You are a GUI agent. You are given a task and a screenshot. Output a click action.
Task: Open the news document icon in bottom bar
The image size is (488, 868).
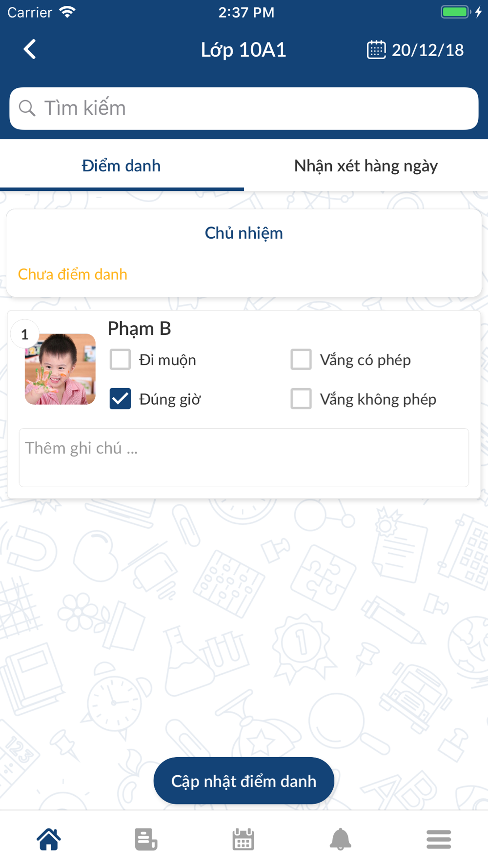coord(146,839)
